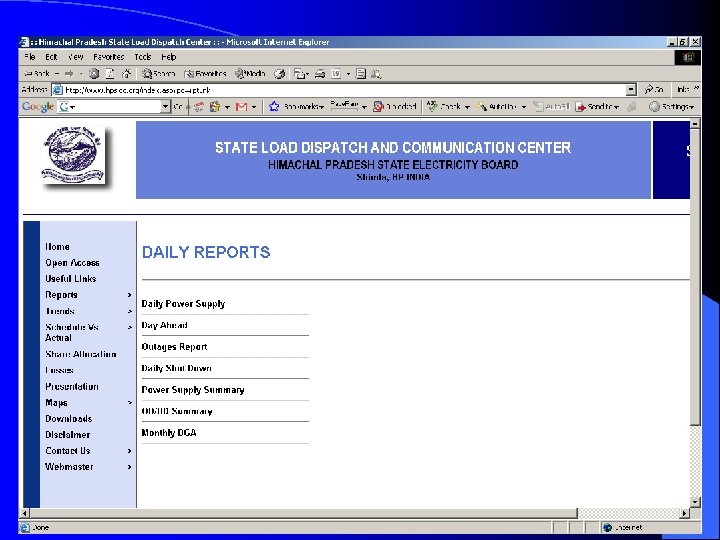Image resolution: width=720 pixels, height=540 pixels.
Task: Click the popups blocked icon
Action: click(377, 107)
